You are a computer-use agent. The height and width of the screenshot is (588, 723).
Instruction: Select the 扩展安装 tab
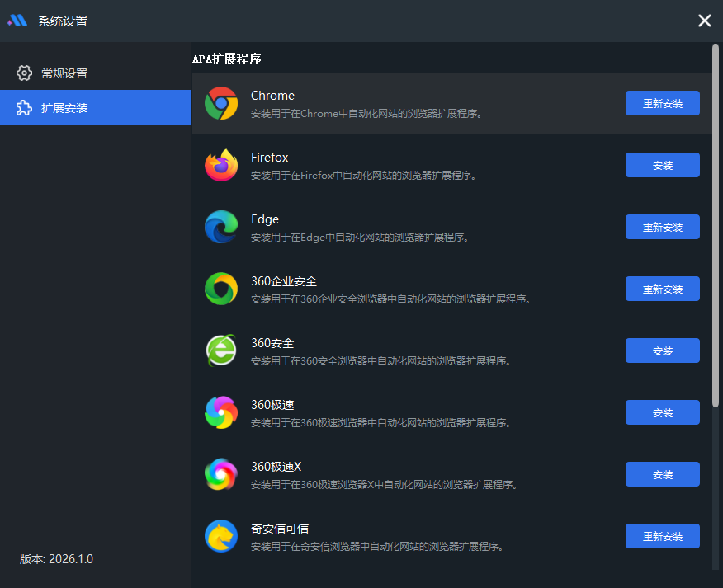click(96, 107)
